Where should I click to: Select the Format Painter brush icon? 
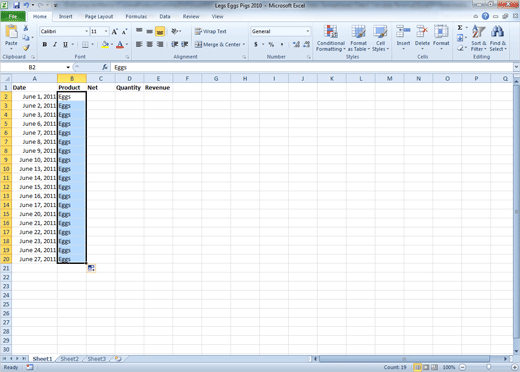tap(26, 47)
